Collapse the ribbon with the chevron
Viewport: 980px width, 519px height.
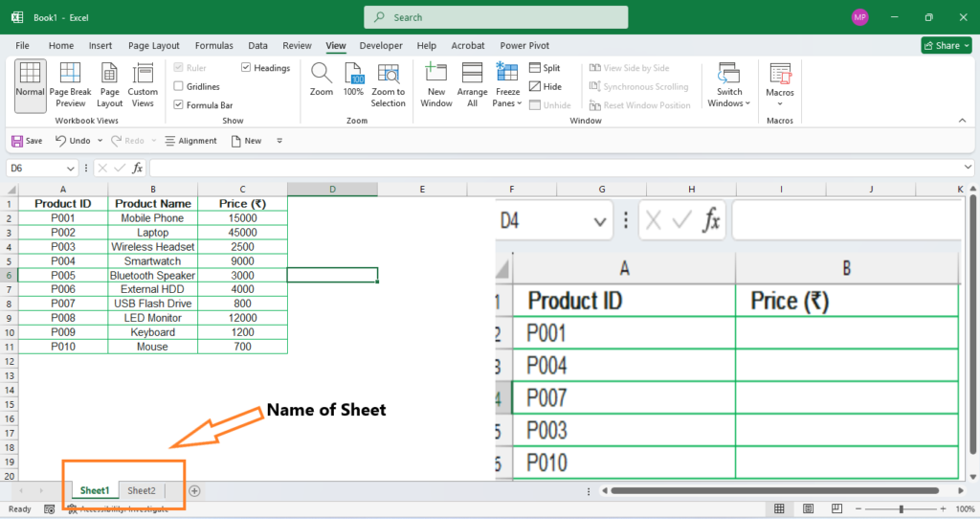pos(963,121)
